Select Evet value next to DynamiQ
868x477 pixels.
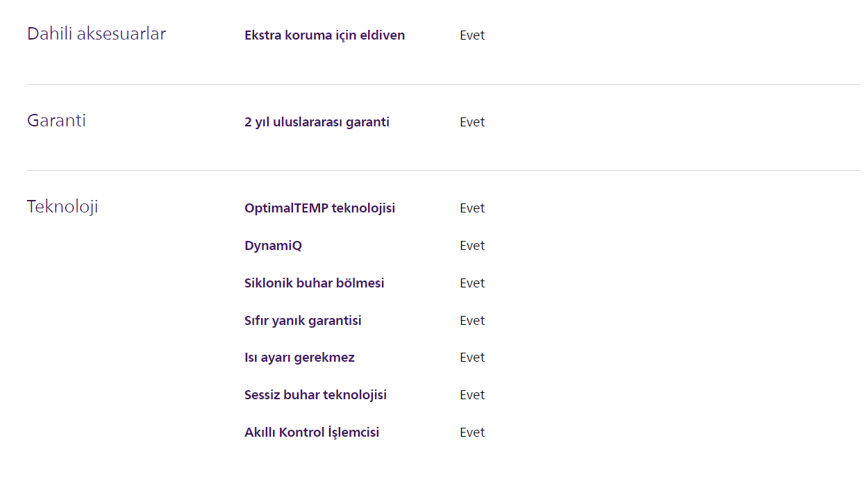click(x=472, y=246)
